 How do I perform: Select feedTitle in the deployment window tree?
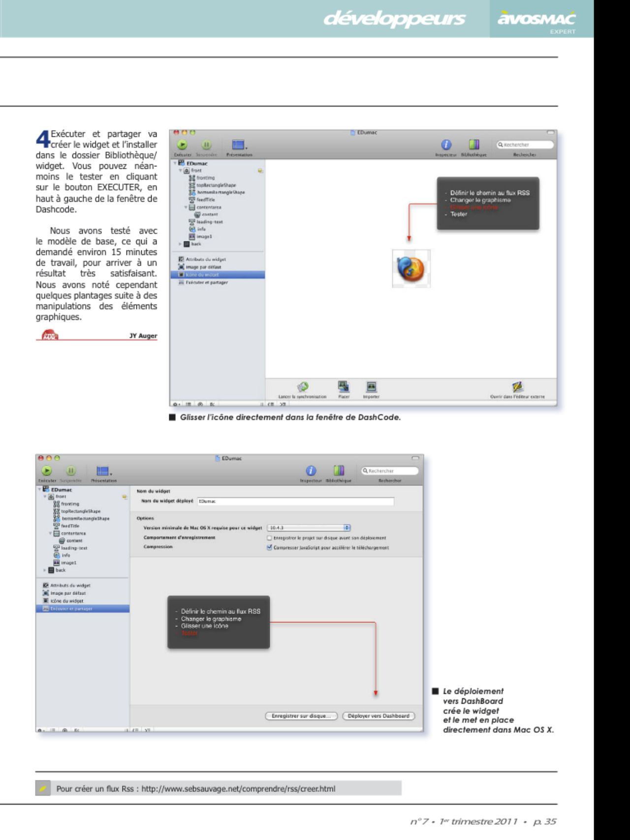pyautogui.click(x=66, y=526)
